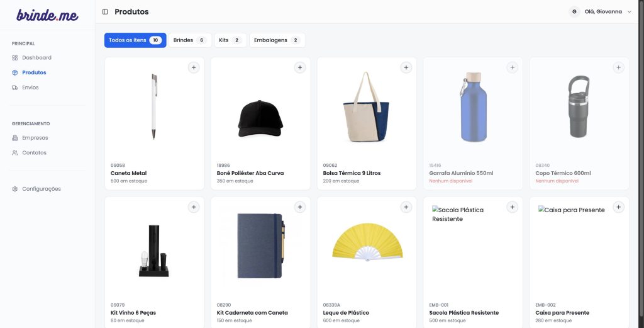The height and width of the screenshot is (328, 644).
Task: Select the Brindes filter tab
Action: (189, 40)
